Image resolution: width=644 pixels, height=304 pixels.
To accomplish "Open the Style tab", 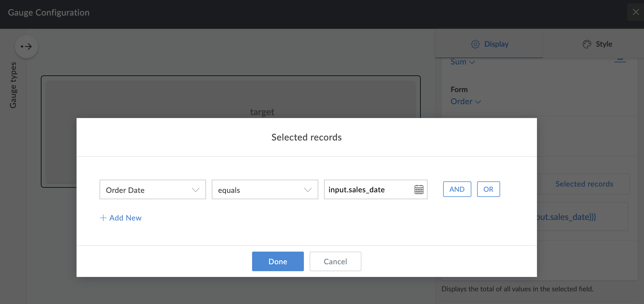I will click(x=597, y=44).
